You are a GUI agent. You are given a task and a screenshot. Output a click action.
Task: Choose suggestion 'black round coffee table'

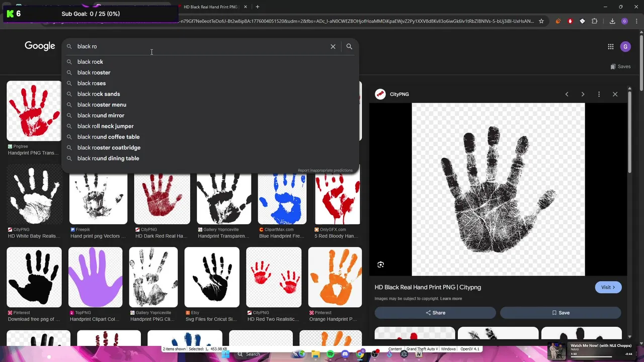click(210, 137)
